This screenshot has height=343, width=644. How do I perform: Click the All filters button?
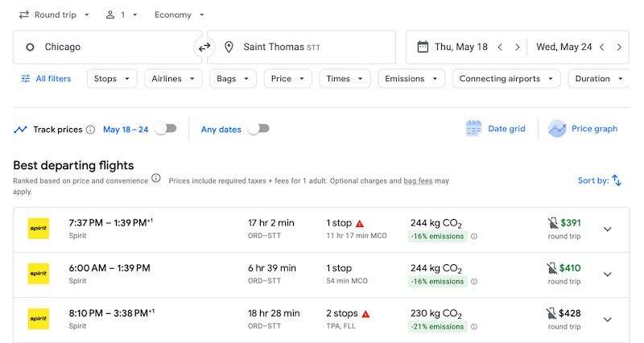(x=46, y=79)
